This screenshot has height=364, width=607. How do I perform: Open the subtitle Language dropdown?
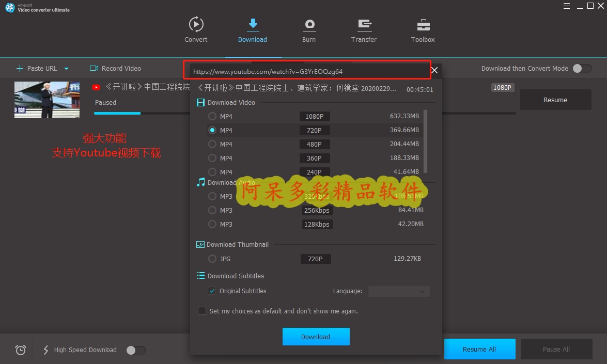(x=399, y=291)
